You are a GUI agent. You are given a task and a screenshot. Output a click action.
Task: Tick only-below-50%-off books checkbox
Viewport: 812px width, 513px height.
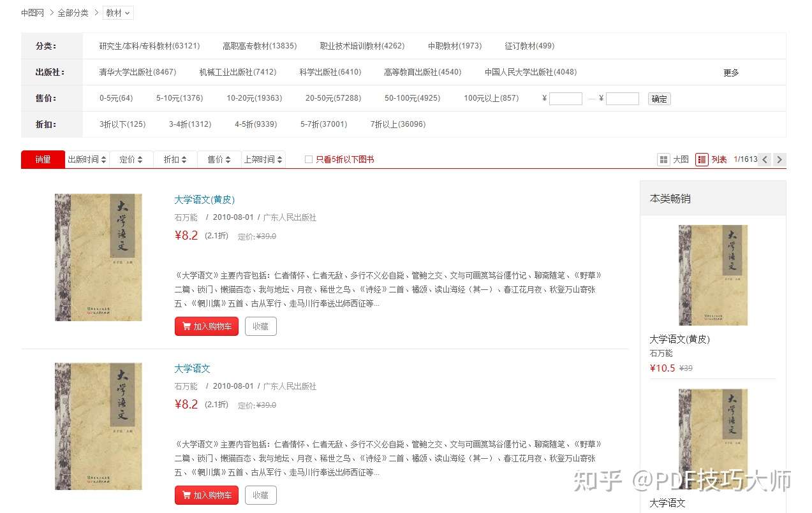pos(309,159)
